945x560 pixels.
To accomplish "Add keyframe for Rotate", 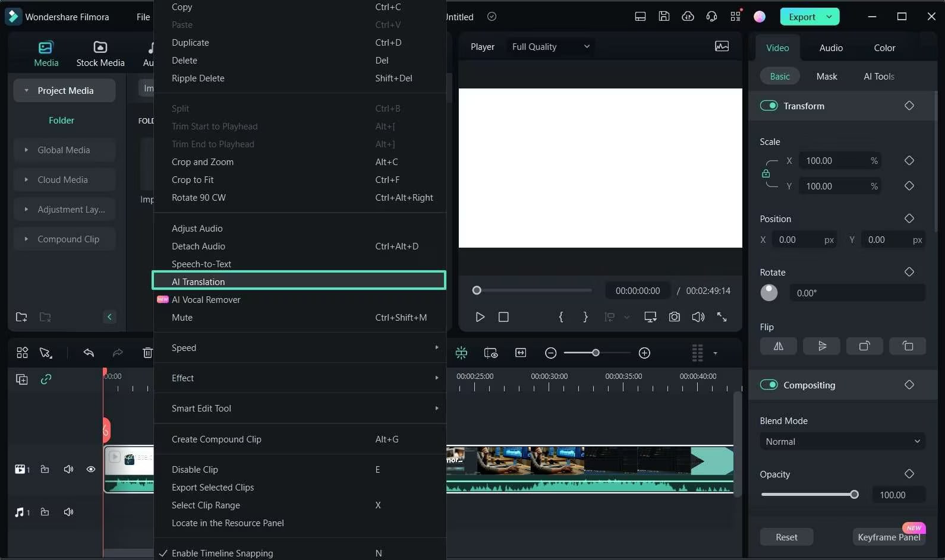I will pos(909,272).
